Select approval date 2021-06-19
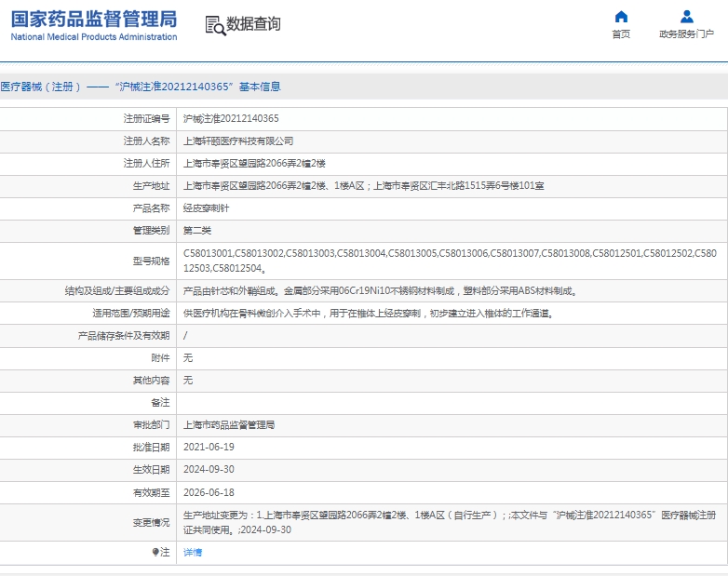The height and width of the screenshot is (576, 728). (209, 447)
